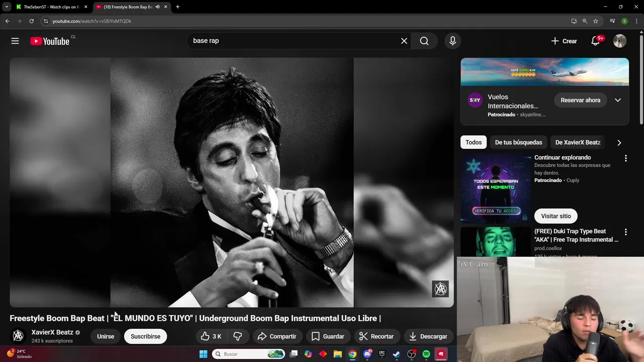Open the Continuar explorando ad menu dots
Screen dimensions: 644x362
coord(625,158)
